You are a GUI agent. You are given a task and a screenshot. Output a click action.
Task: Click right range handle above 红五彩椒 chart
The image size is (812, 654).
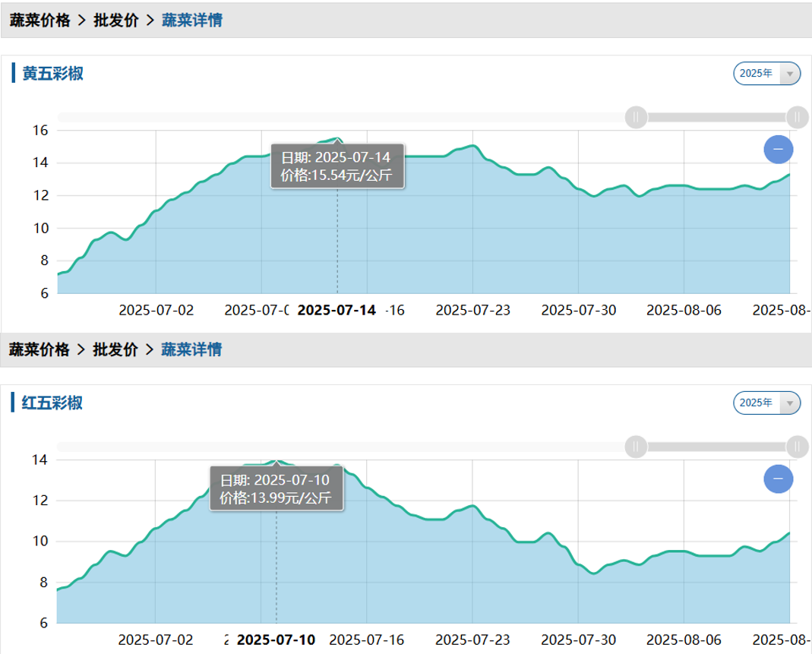[x=797, y=447]
